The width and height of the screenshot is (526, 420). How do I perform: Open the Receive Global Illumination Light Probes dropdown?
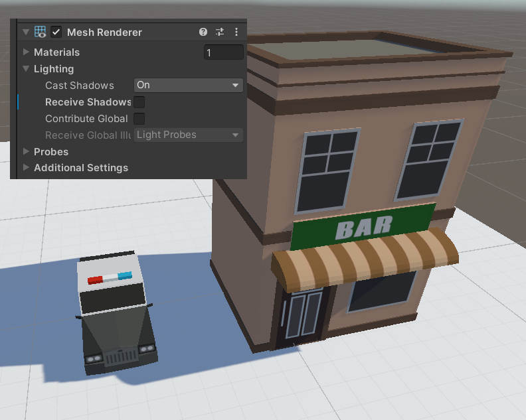[189, 135]
